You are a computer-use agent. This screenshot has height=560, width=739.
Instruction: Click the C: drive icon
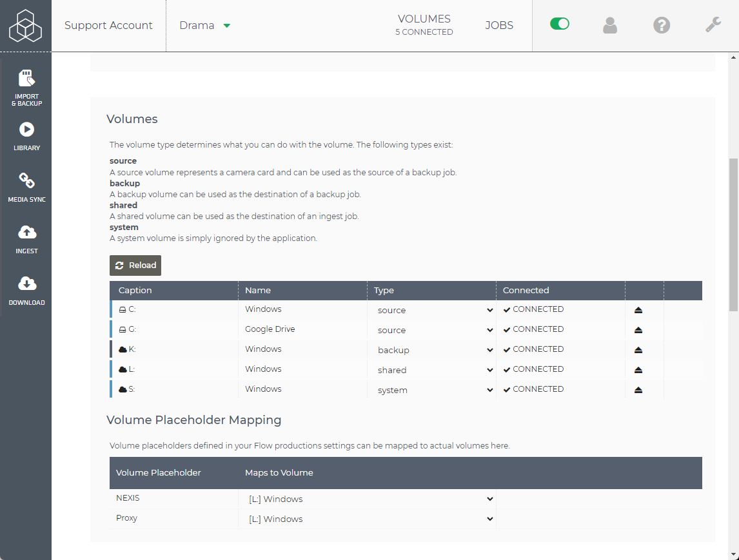(123, 309)
